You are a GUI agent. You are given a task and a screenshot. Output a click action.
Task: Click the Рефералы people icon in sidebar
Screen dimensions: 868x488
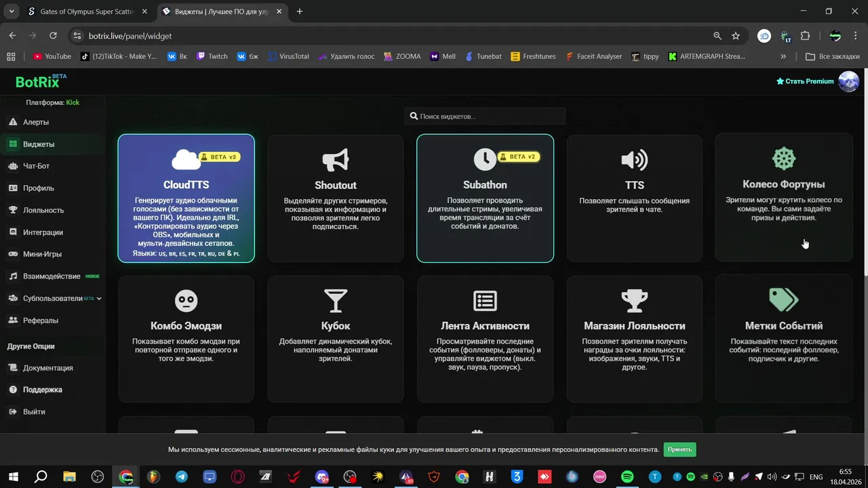pos(13,321)
